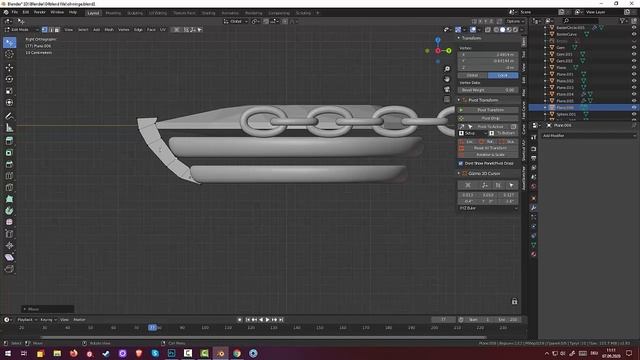Toggle the Don't Show Panel checkbox
The height and width of the screenshot is (360, 640).
[461, 163]
